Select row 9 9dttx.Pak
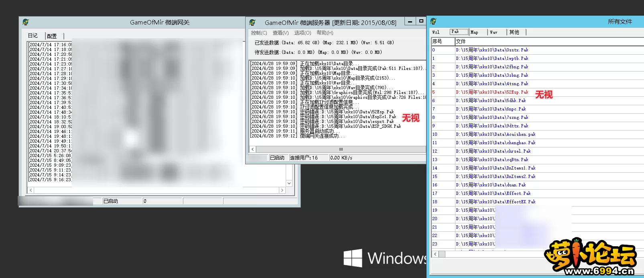This screenshot has width=644, height=278. [x=538, y=126]
